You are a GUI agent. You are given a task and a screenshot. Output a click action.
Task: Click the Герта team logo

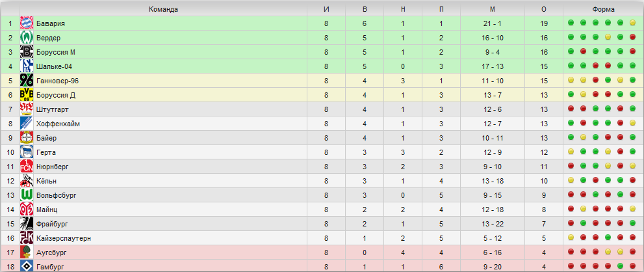[27, 152]
